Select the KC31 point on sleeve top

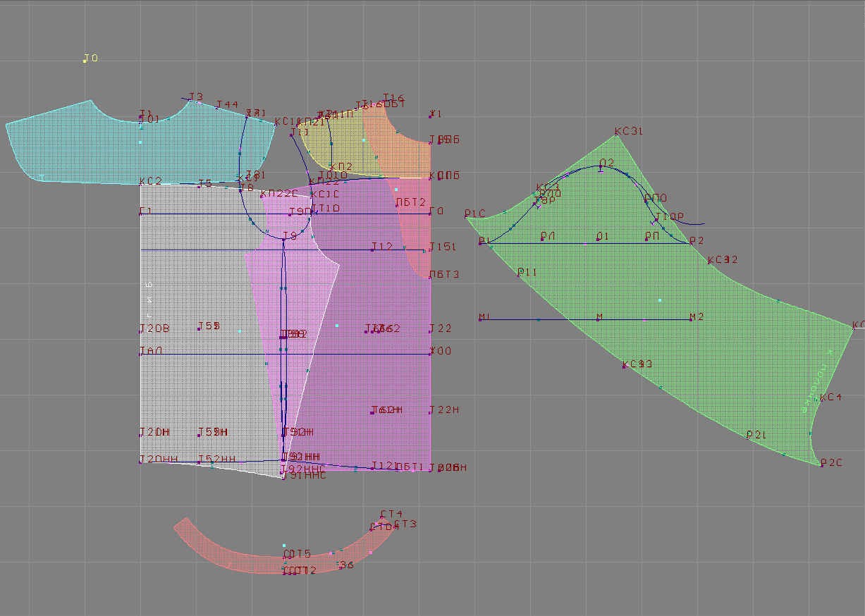616,135
